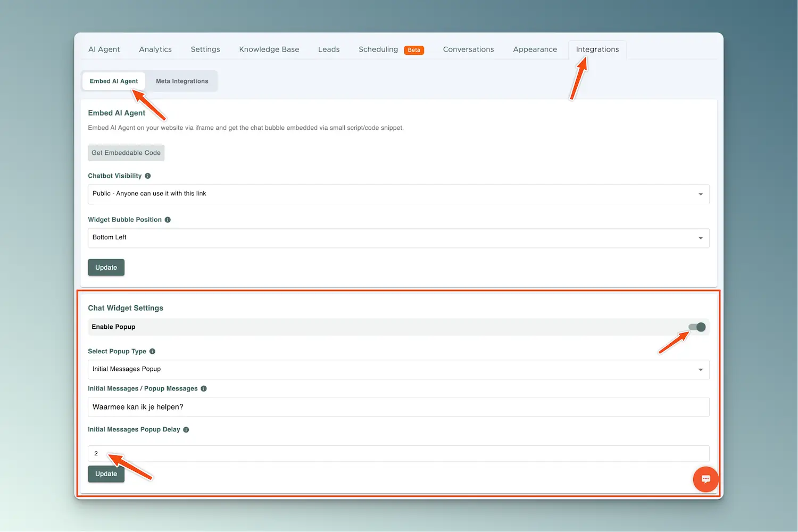Select the Embed AI Agent sub-tab

coord(114,81)
